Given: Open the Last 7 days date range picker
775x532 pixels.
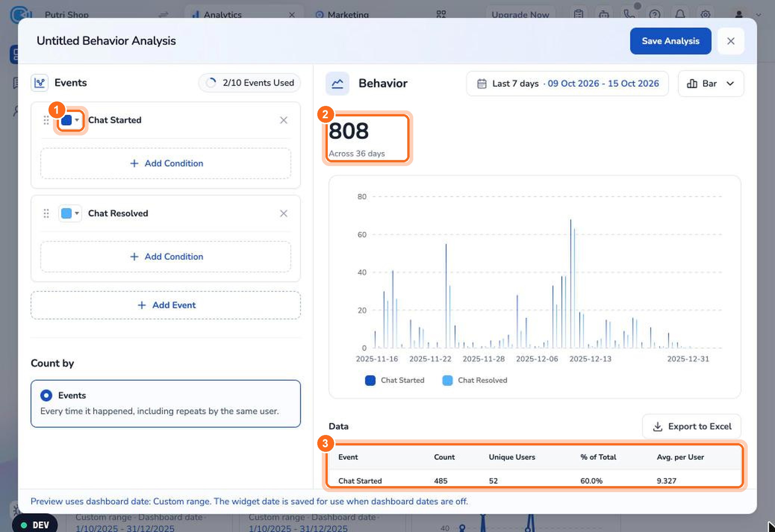Looking at the screenshot, I should coord(567,84).
